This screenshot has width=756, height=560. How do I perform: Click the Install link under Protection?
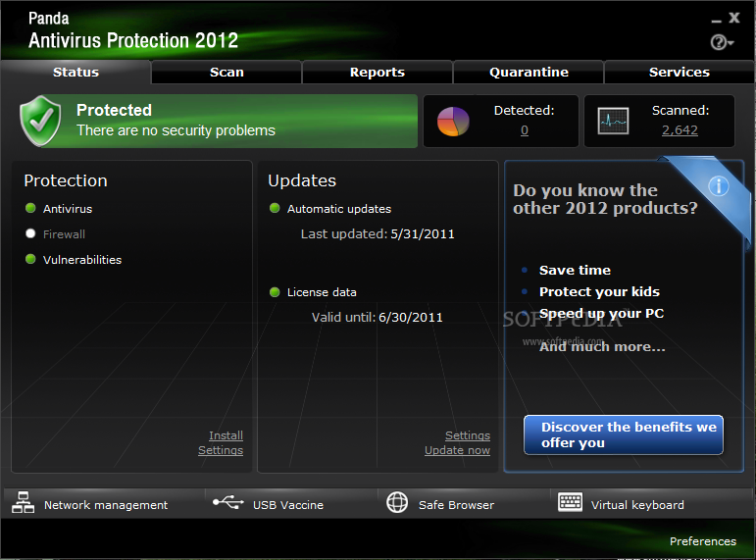pyautogui.click(x=226, y=435)
